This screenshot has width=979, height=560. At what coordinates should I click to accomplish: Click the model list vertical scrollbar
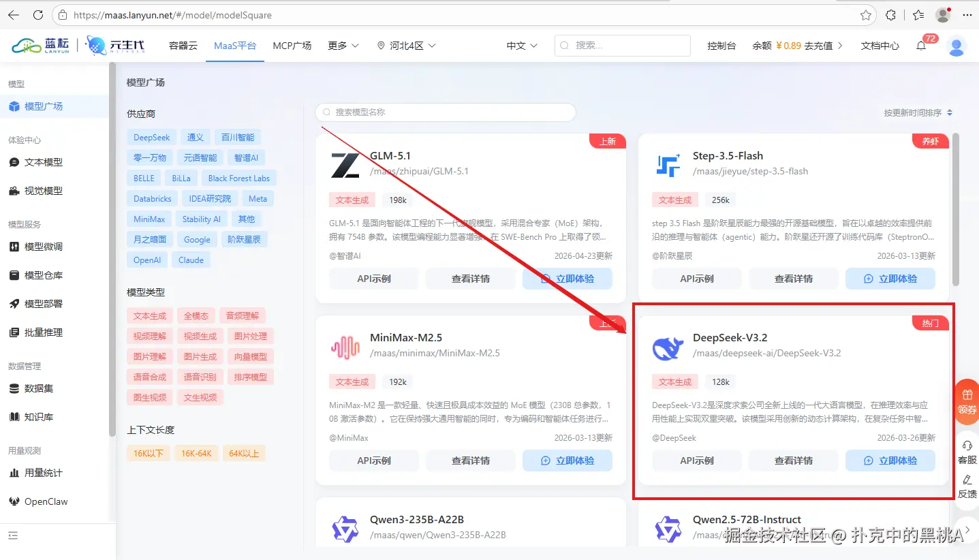coord(956,209)
